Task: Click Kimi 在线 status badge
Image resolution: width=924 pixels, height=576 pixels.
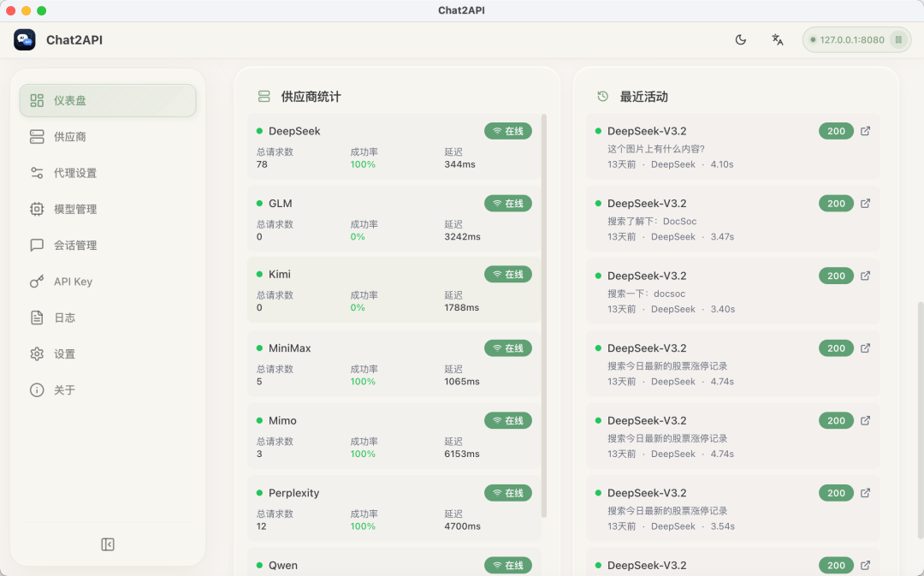Action: [x=508, y=274]
